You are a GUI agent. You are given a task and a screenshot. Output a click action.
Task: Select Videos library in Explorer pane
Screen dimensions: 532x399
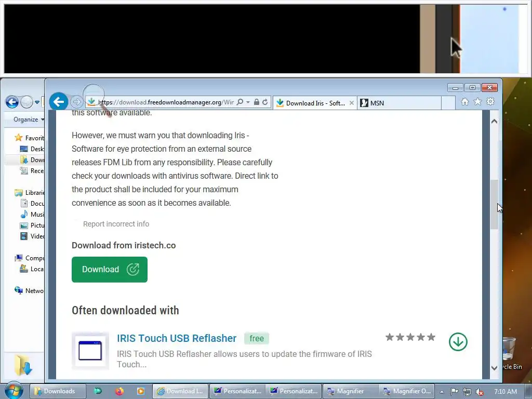coord(32,236)
